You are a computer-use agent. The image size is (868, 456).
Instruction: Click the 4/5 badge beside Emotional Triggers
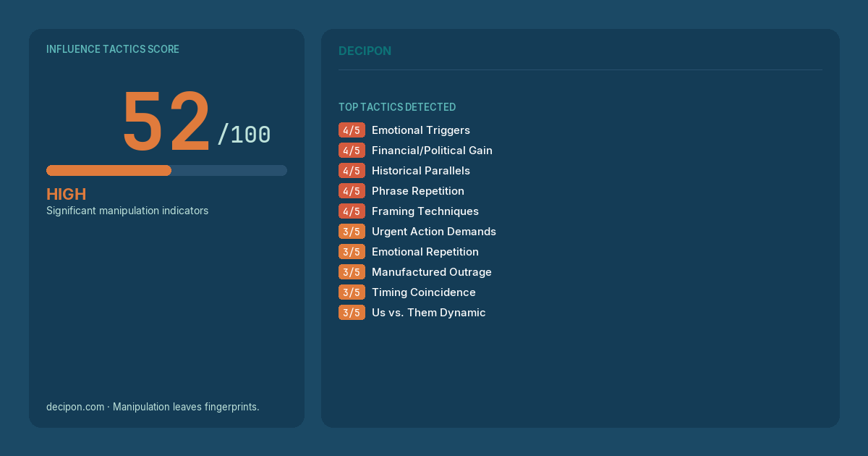pyautogui.click(x=352, y=130)
